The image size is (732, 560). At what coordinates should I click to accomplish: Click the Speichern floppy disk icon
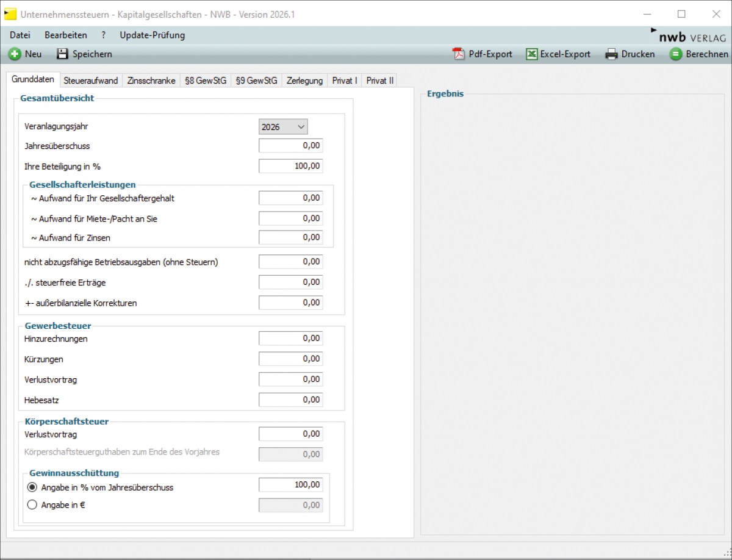coord(62,54)
